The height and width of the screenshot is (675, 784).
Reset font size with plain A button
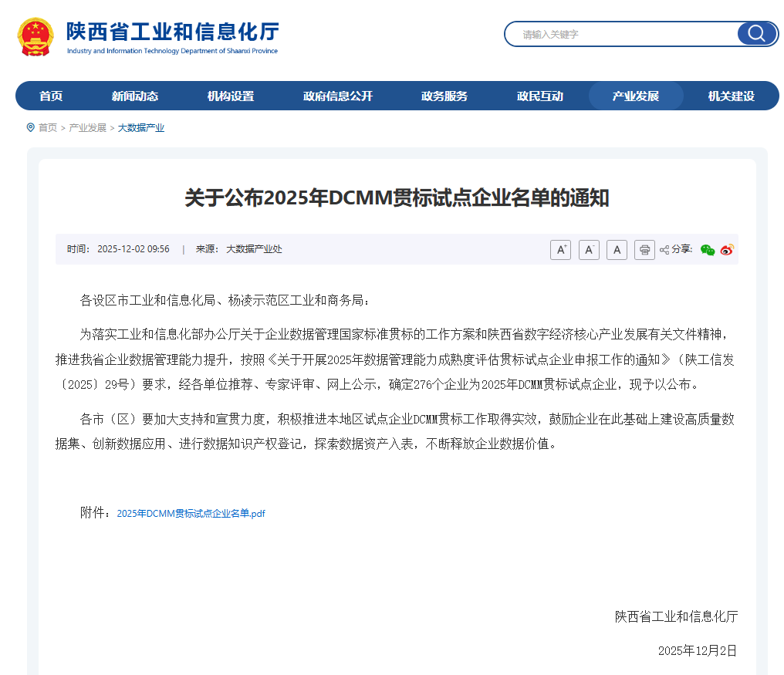pyautogui.click(x=617, y=250)
